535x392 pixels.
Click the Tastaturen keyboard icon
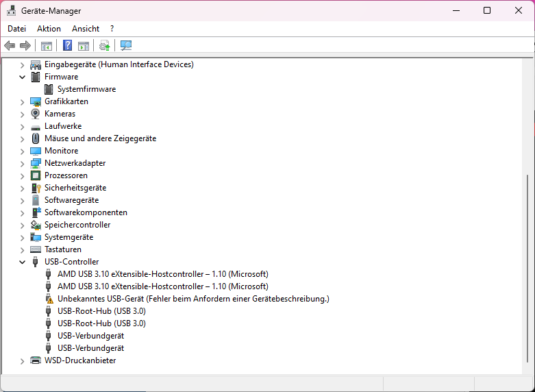[36, 249]
